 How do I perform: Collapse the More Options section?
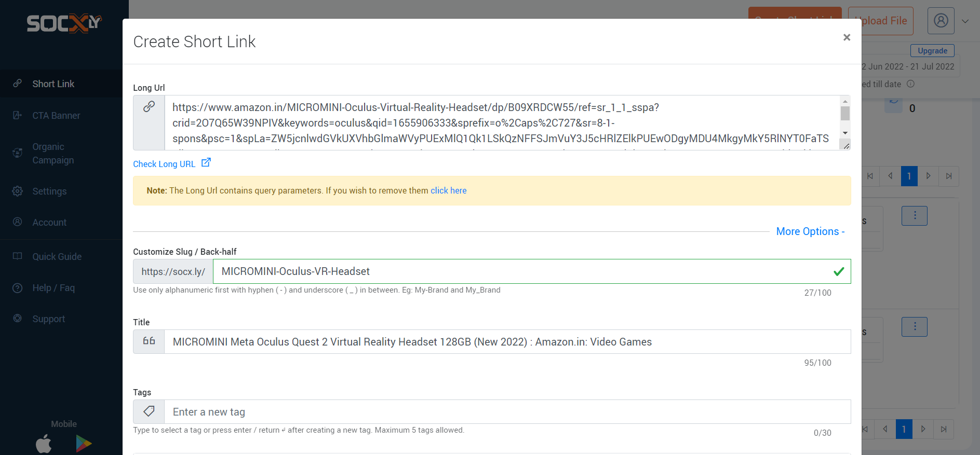coord(810,231)
